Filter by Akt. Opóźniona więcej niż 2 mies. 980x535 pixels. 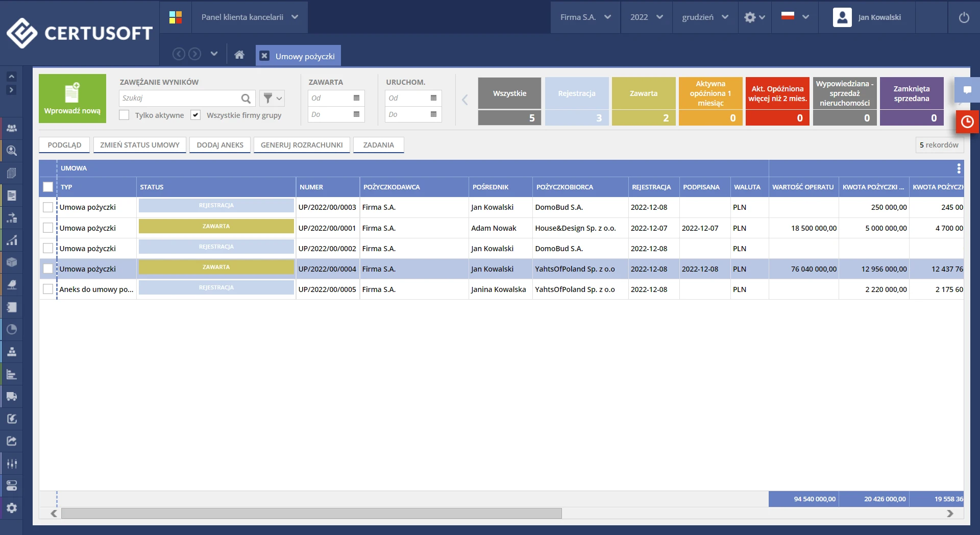(777, 101)
